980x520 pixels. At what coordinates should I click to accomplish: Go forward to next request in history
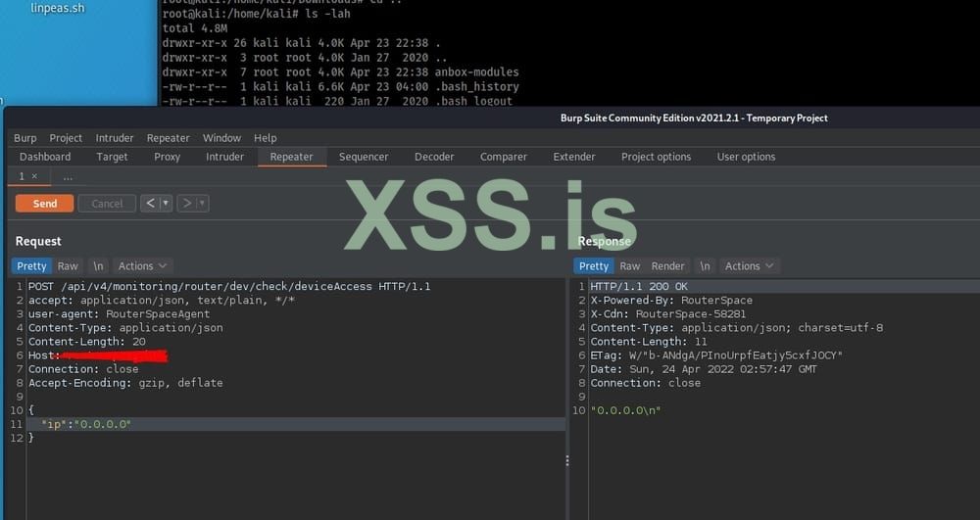[186, 204]
